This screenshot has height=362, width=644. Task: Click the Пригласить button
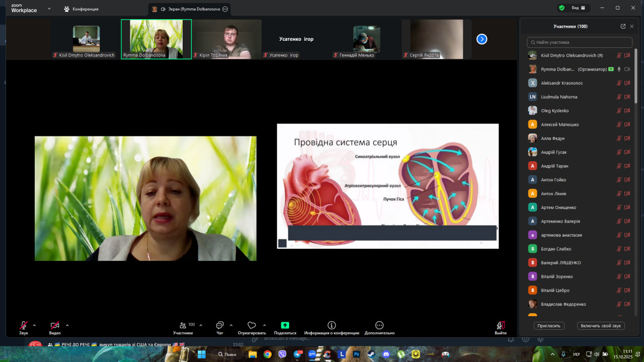pyautogui.click(x=548, y=326)
